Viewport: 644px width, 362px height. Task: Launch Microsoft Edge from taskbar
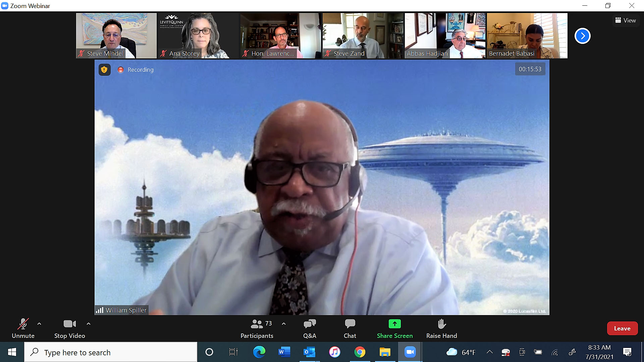(x=259, y=352)
